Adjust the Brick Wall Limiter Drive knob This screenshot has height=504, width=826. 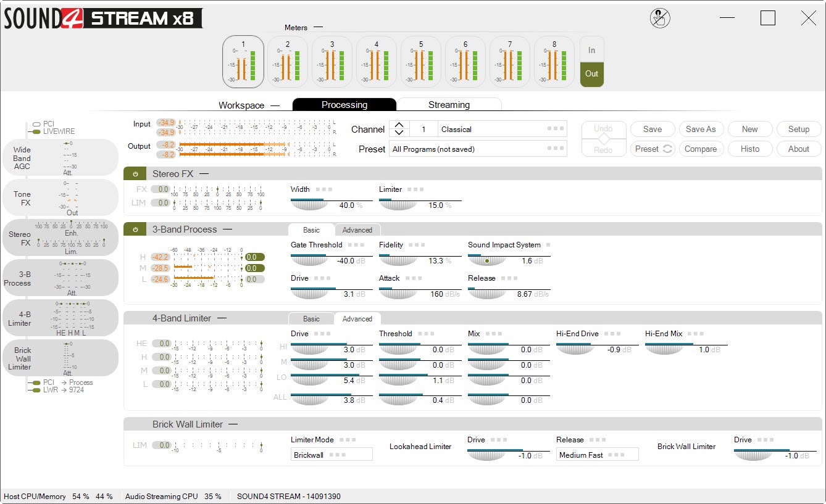(753, 455)
